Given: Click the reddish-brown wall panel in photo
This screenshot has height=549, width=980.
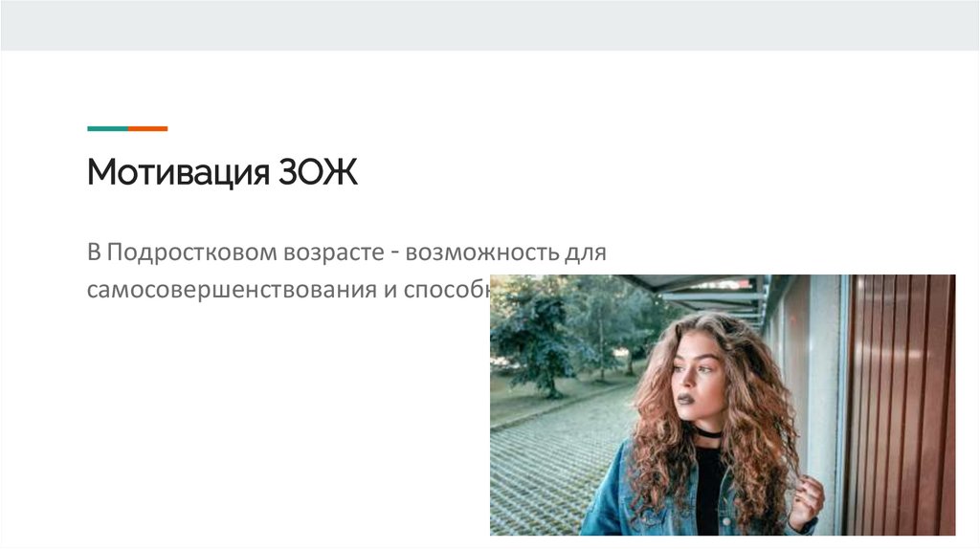Looking at the screenshot, I should coord(900,405).
